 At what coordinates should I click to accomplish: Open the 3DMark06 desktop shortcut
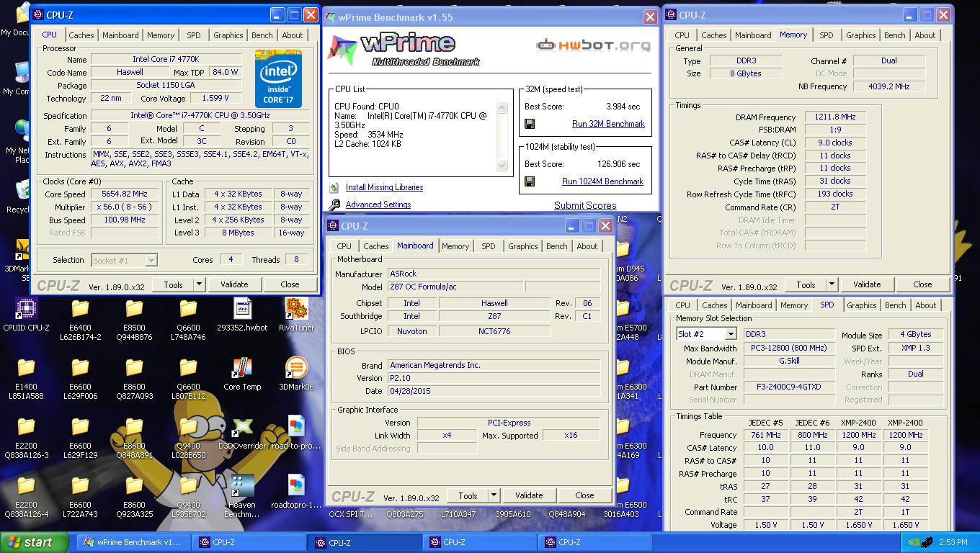pyautogui.click(x=296, y=369)
